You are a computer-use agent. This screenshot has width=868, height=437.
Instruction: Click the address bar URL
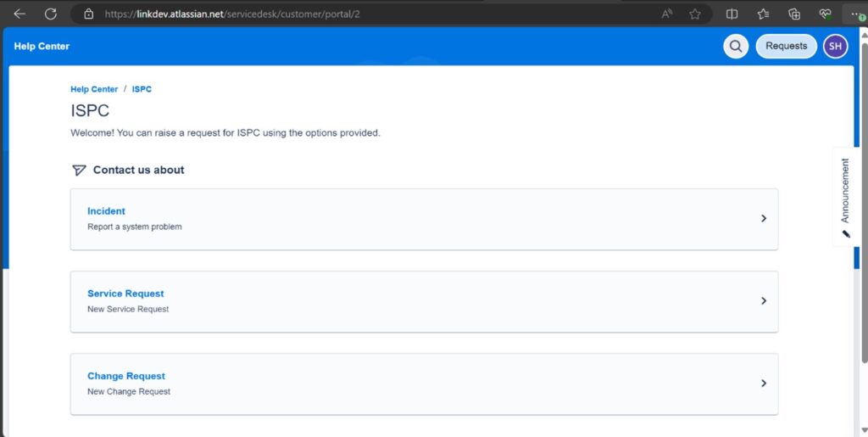click(232, 14)
